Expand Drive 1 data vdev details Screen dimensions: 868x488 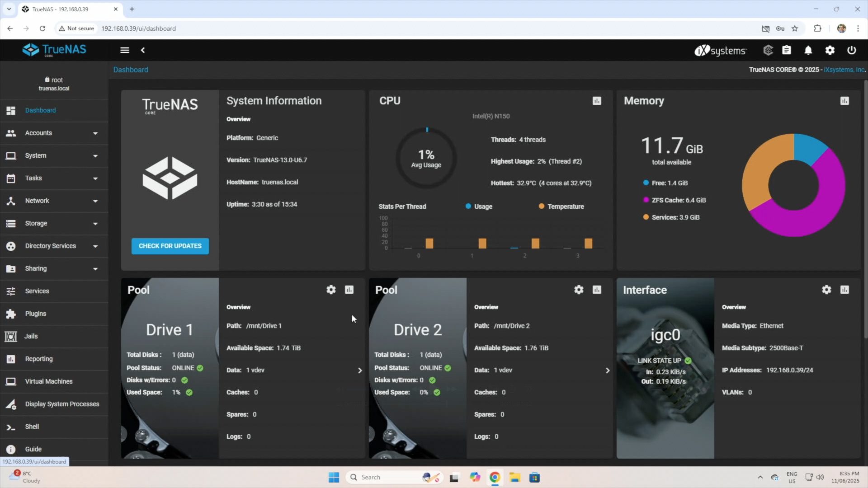tap(360, 371)
